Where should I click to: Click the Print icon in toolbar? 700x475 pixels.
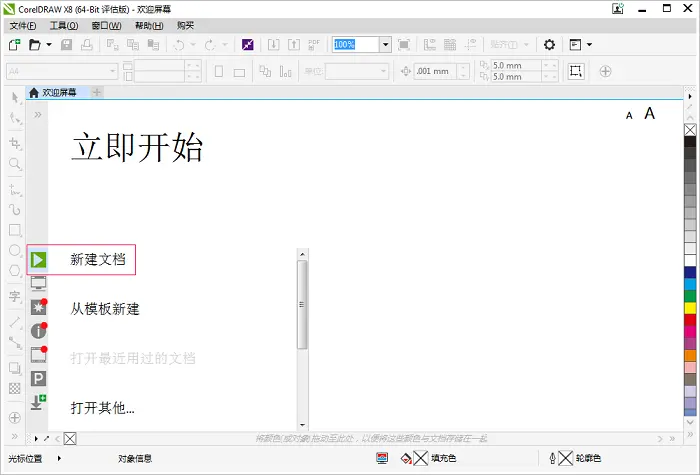pyautogui.click(x=87, y=45)
